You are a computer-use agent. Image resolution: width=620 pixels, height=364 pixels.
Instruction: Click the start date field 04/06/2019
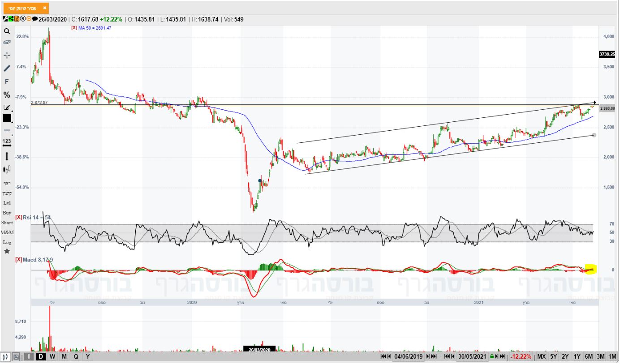(409, 357)
